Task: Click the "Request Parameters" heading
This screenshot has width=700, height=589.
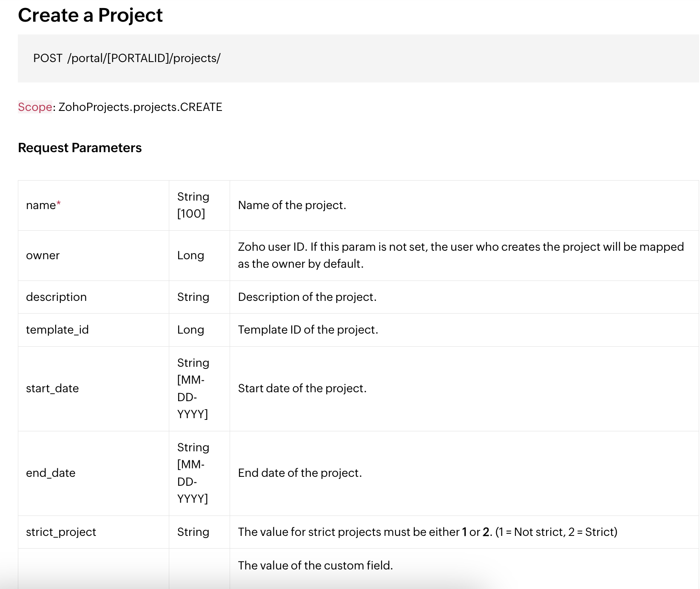Action: [80, 148]
